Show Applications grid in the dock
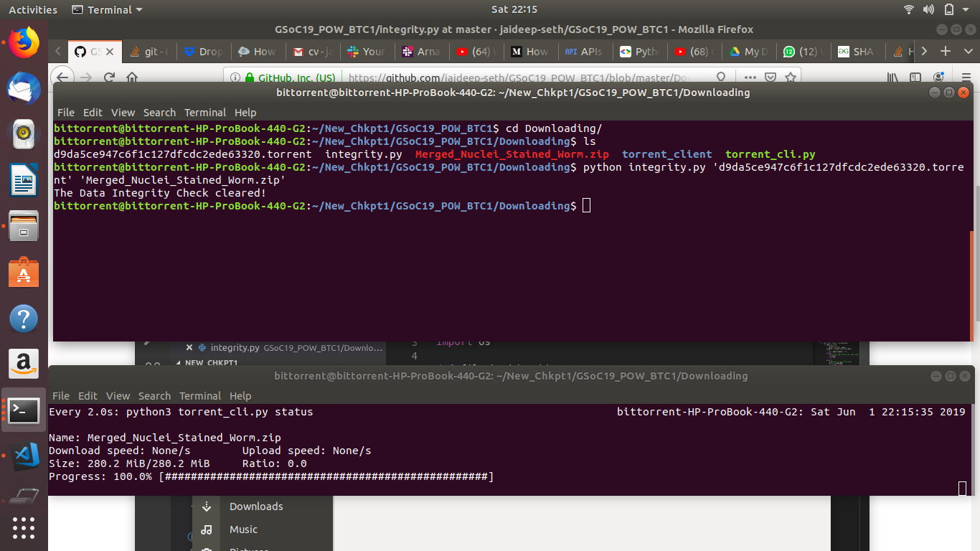The width and height of the screenshot is (980, 551). click(24, 528)
